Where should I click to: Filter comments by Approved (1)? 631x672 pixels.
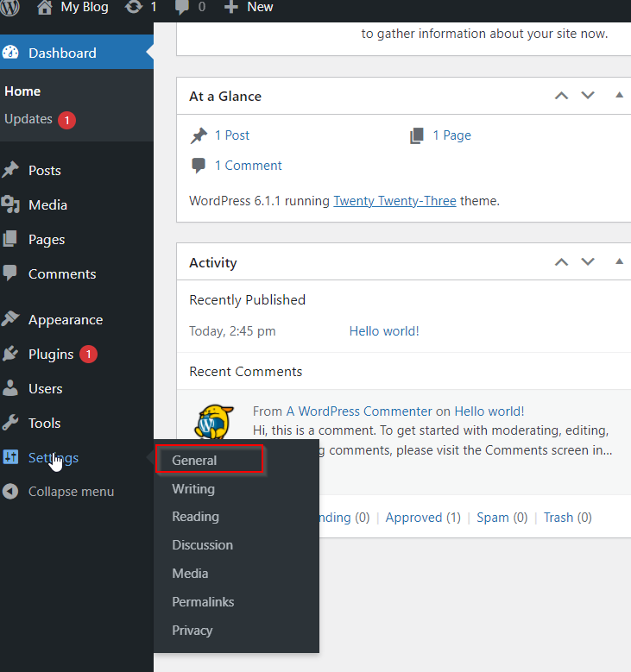click(x=423, y=518)
